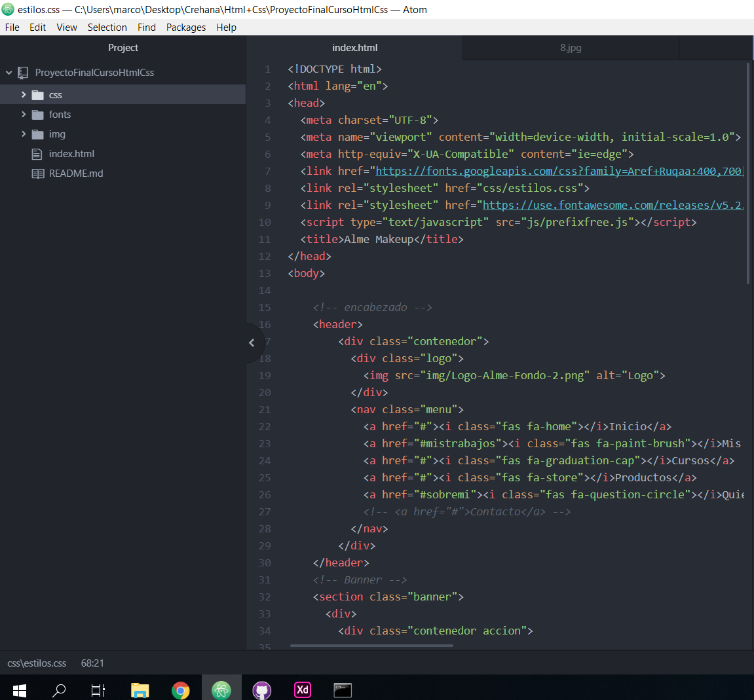Click the Banner comment on line 31
The height and width of the screenshot is (700, 754).
coord(360,580)
